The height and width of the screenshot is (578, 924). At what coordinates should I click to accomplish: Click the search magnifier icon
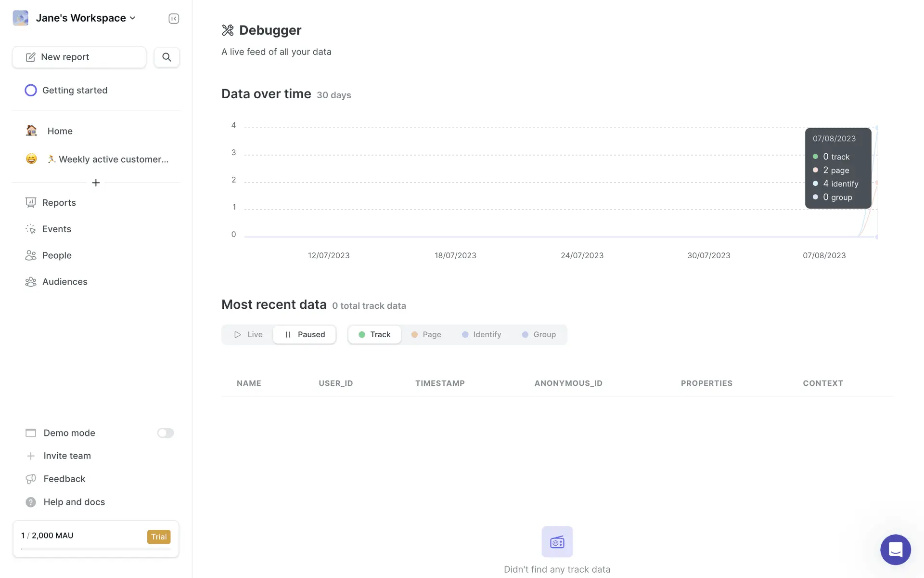pos(167,57)
